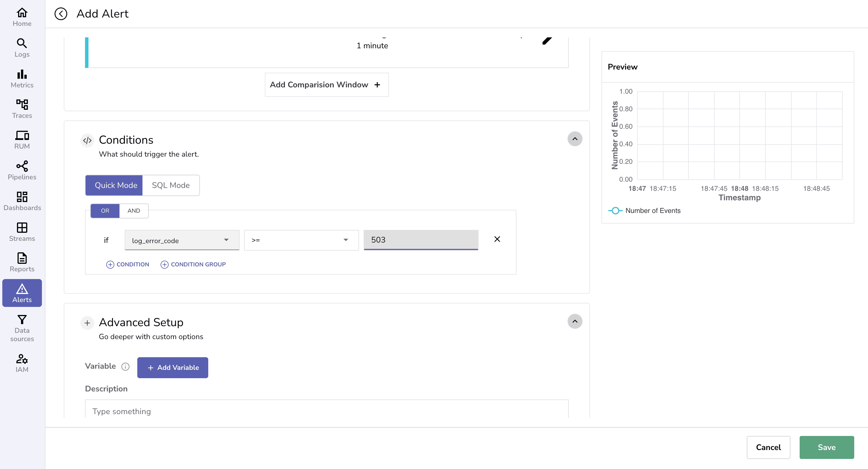This screenshot has width=868, height=469.
Task: Open the RUM section
Action: 22,139
